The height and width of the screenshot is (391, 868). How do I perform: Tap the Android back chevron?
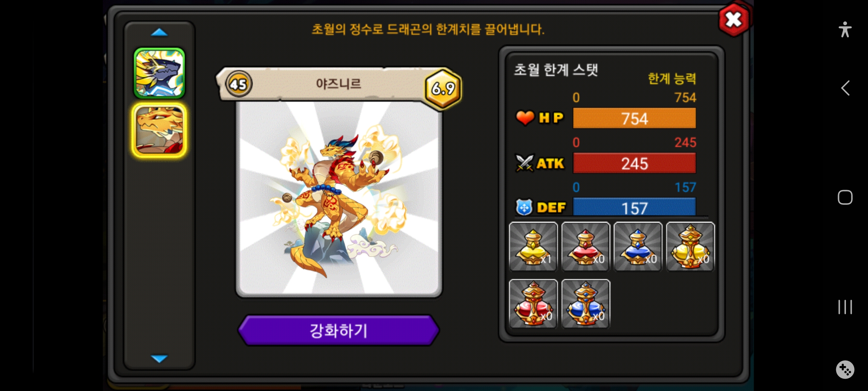pyautogui.click(x=845, y=88)
